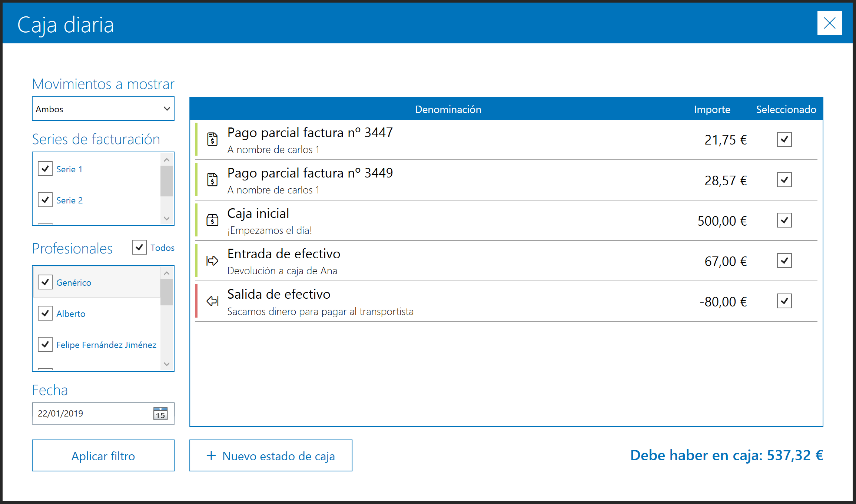Uncheck the Serie 1 checkbox

[x=45, y=169]
